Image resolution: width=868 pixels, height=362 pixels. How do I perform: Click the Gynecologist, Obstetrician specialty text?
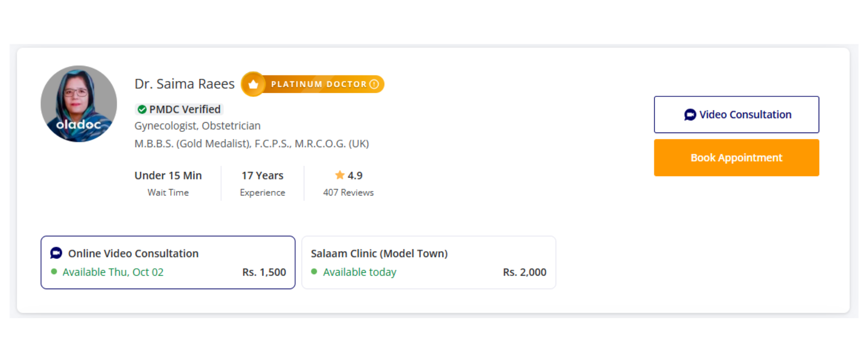click(x=198, y=126)
